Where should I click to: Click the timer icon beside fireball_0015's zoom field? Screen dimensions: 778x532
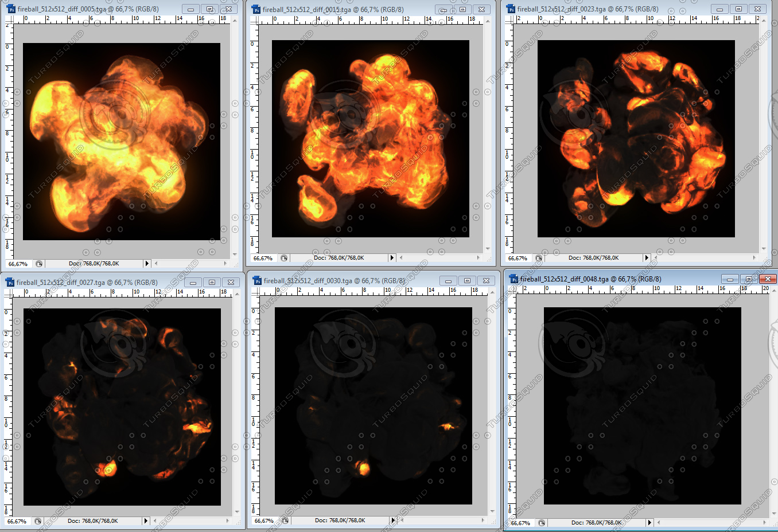pyautogui.click(x=284, y=258)
